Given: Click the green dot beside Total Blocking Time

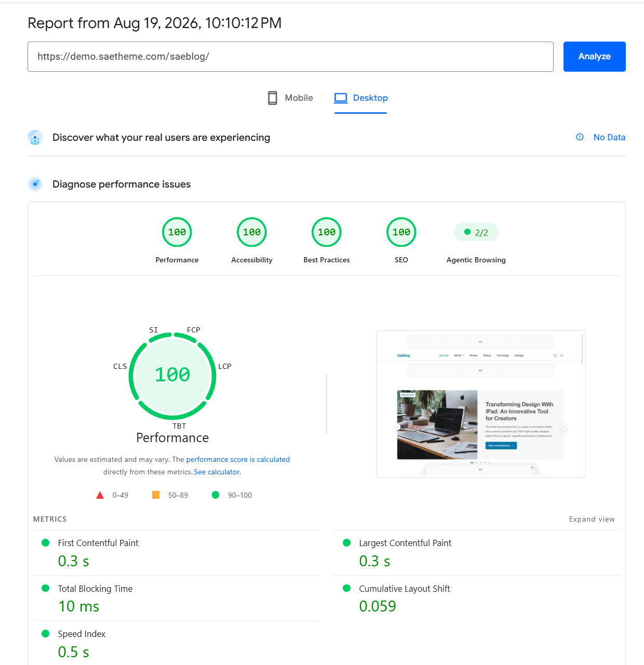Looking at the screenshot, I should point(46,588).
